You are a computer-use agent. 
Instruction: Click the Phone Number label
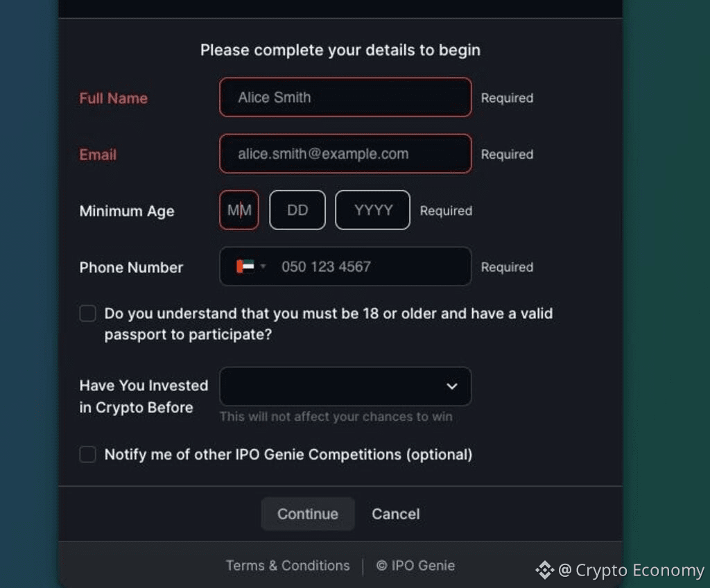[131, 268]
